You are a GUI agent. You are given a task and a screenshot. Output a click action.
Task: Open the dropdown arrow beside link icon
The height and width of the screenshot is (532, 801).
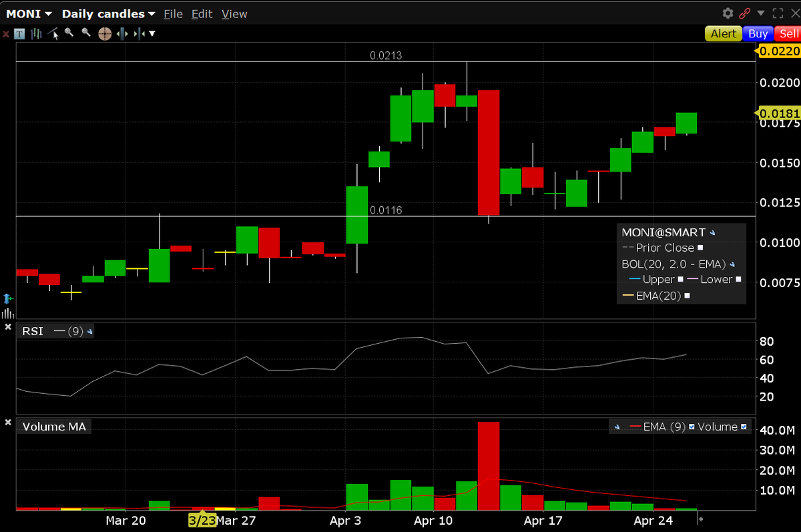[x=760, y=13]
